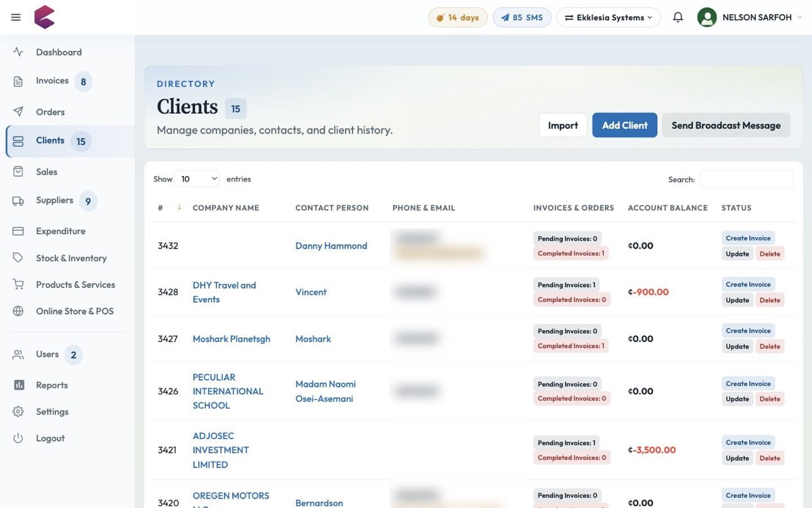Image resolution: width=812 pixels, height=508 pixels.
Task: Click the Suppliers truck icon
Action: (x=18, y=200)
